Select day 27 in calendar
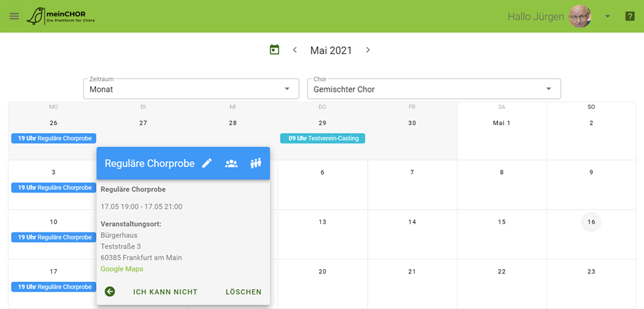The image size is (644, 309). tap(143, 124)
